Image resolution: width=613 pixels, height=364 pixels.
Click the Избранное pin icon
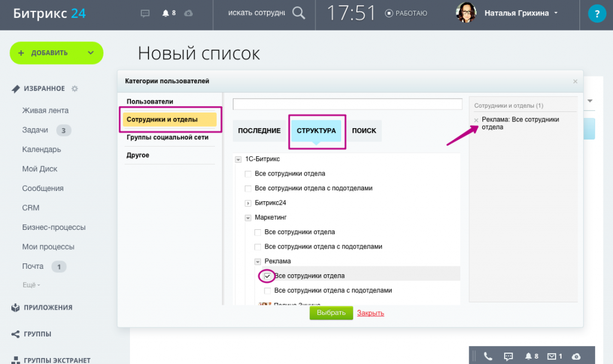15,89
